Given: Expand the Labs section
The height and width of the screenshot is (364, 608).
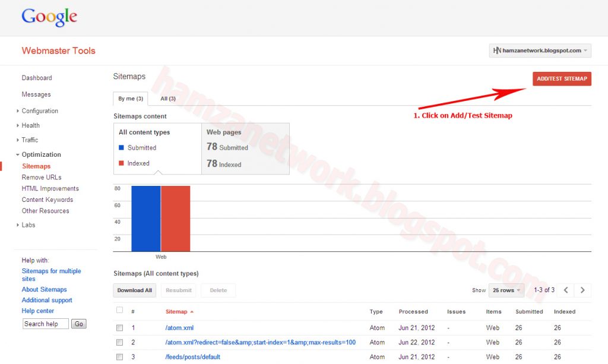Looking at the screenshot, I should point(28,225).
